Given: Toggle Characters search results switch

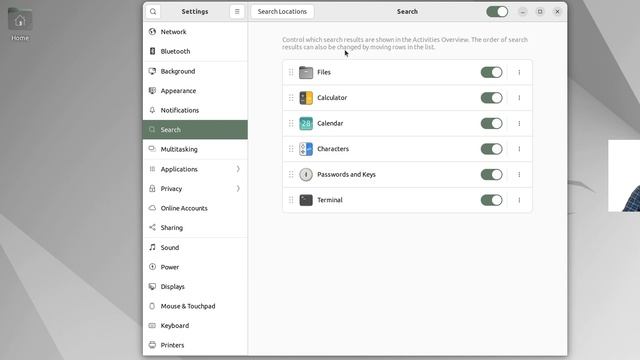Looking at the screenshot, I should pos(491,149).
